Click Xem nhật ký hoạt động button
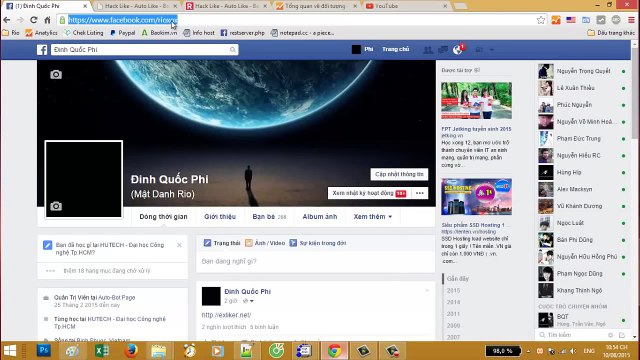640x360 pixels. 369,193
